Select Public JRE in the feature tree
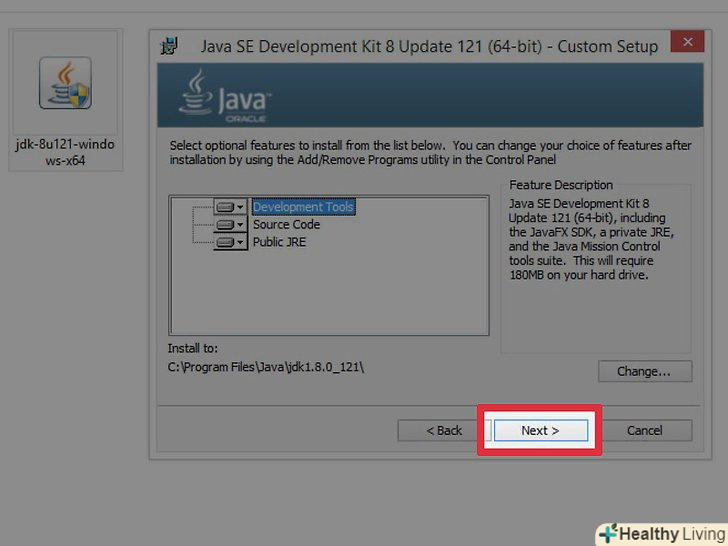Viewport: 728px width, 546px height. [279, 242]
